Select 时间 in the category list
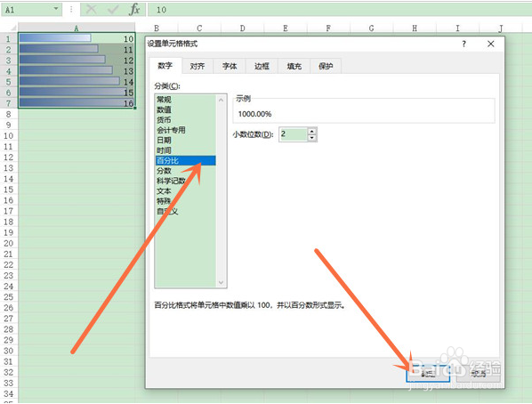The width and height of the screenshot is (532, 404). click(185, 150)
